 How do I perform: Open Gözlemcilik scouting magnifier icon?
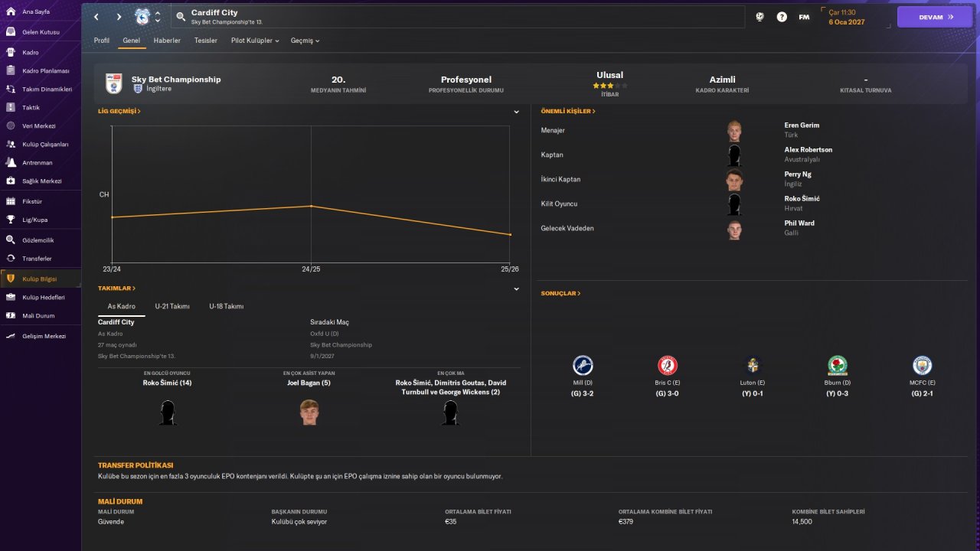coord(11,240)
